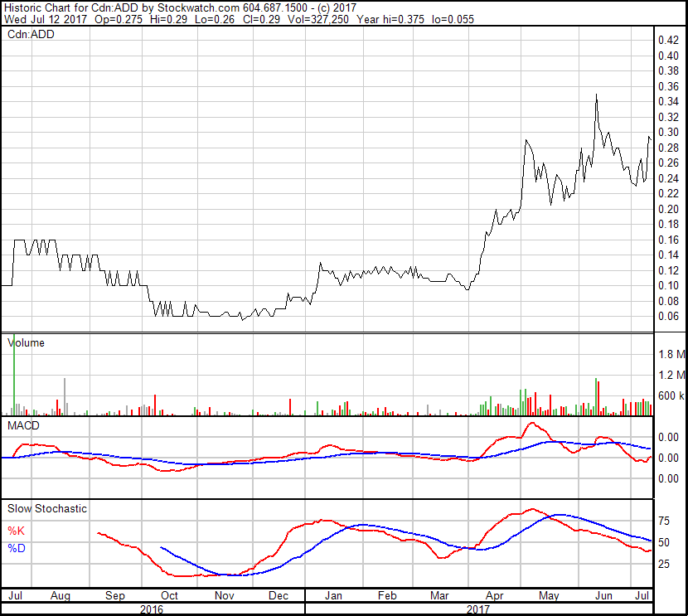Click the 'May' month label on time axis

(x=549, y=595)
